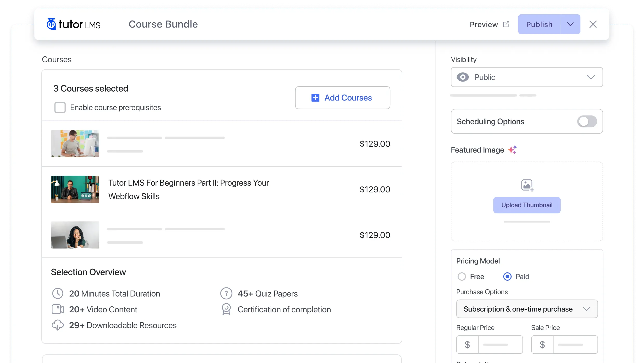The width and height of the screenshot is (644, 363).
Task: Click the certificate ribbon icon
Action: [226, 309]
